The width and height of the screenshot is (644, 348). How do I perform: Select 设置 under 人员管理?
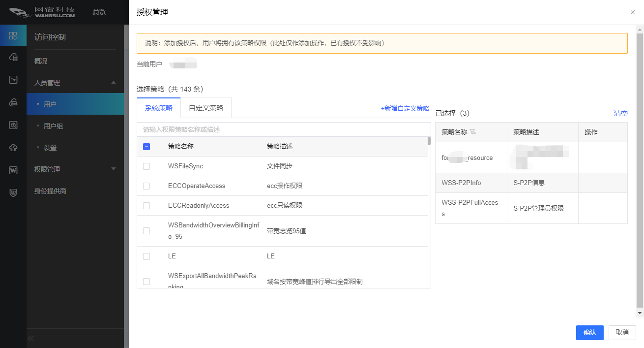[50, 148]
